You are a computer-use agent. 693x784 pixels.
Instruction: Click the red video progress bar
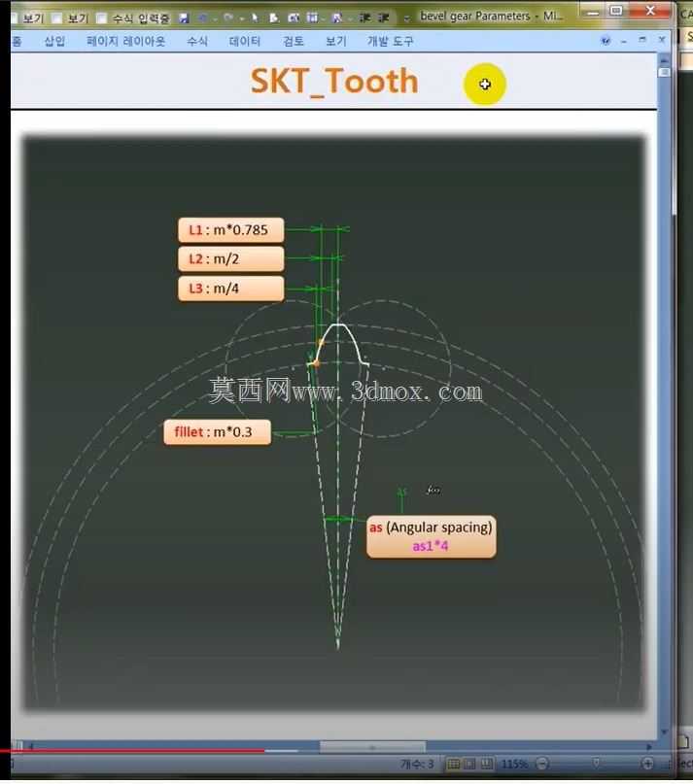click(x=132, y=751)
